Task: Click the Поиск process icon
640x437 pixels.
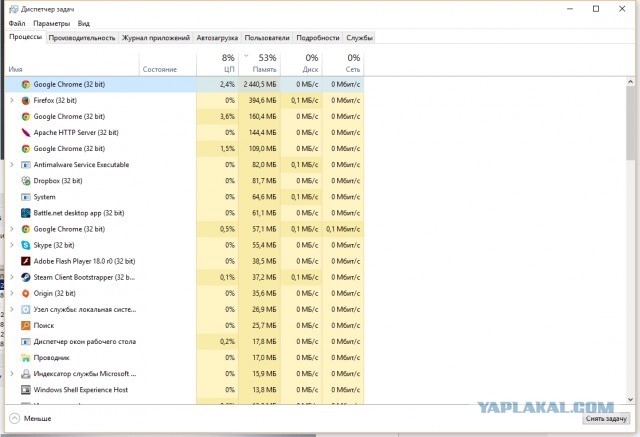Action: click(26, 326)
